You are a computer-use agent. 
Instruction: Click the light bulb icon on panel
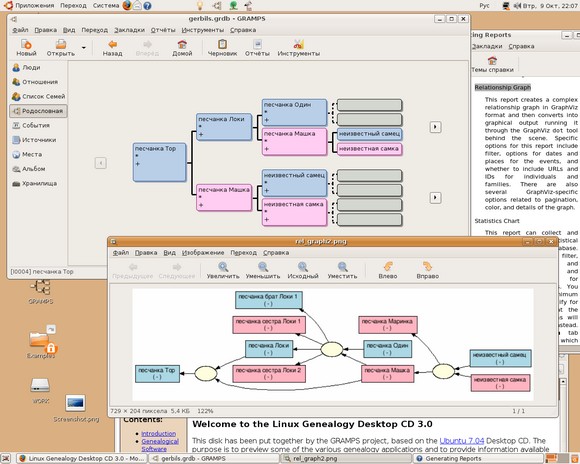click(x=200, y=6)
